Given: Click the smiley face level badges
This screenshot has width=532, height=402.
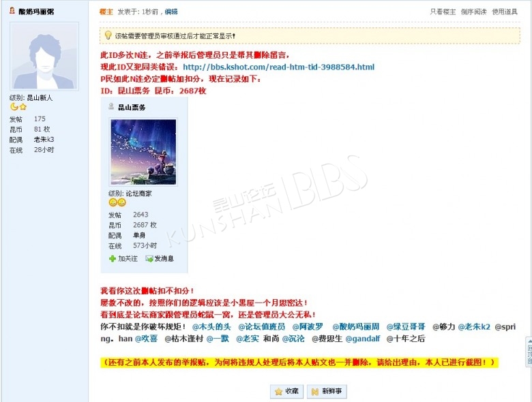Looking at the screenshot, I should (x=117, y=202).
